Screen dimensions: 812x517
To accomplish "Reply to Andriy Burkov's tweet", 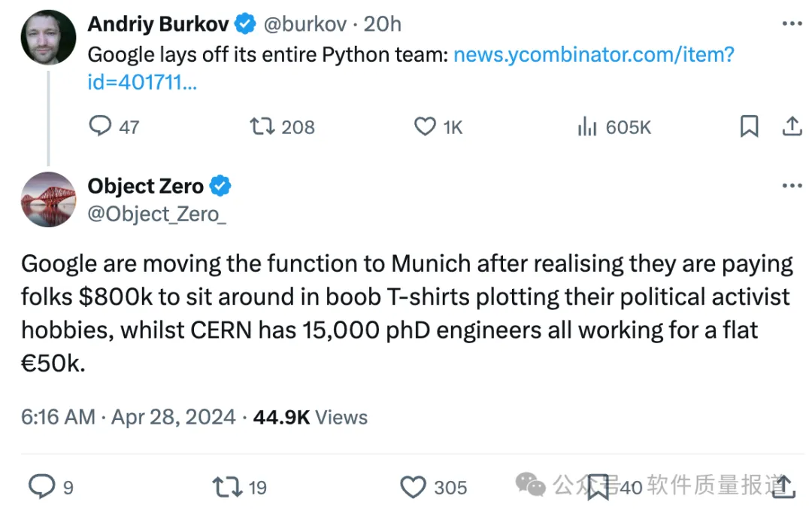I will tap(101, 126).
